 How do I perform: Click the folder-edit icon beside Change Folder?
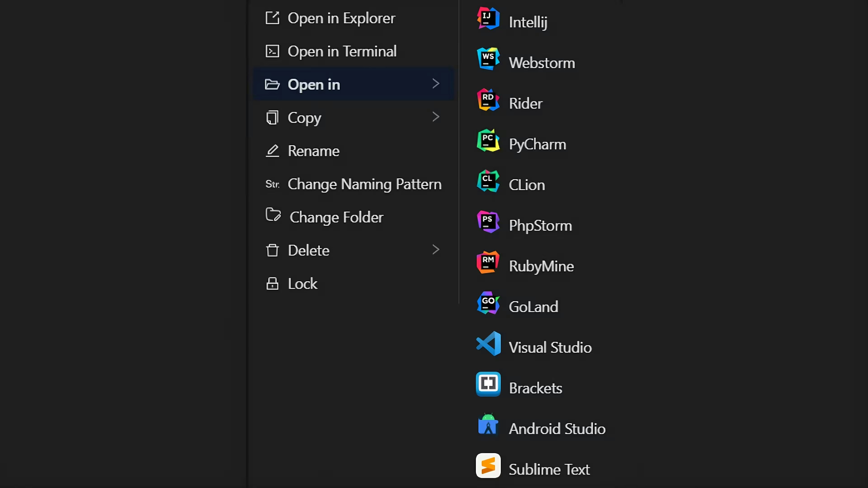pos(273,215)
